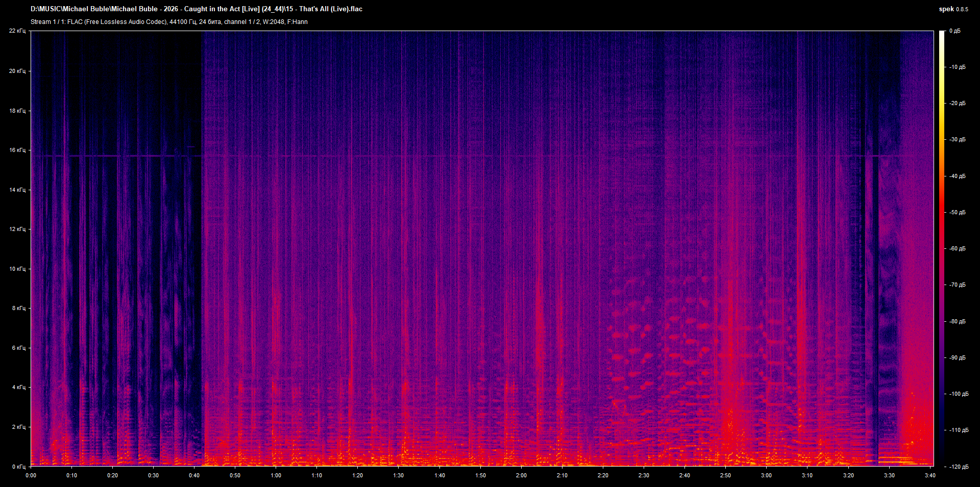Click the 4 кГц frequency label
The height and width of the screenshot is (487, 980).
19,387
